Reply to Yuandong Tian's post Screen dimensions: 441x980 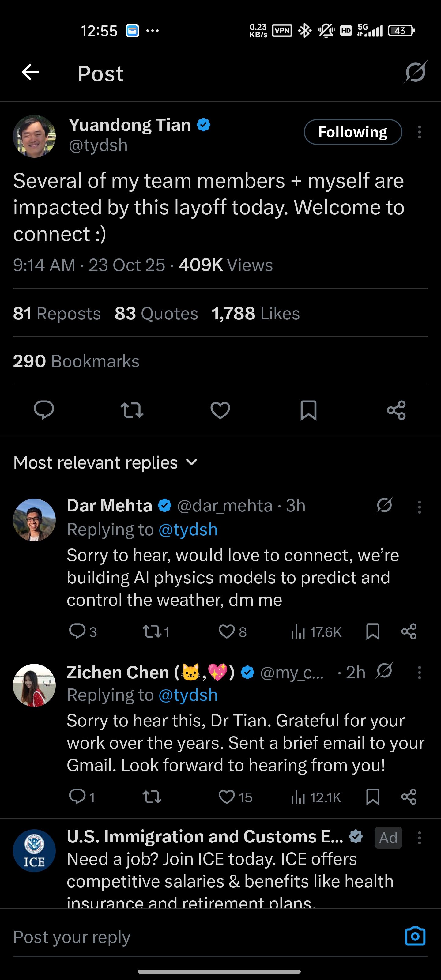click(x=44, y=410)
